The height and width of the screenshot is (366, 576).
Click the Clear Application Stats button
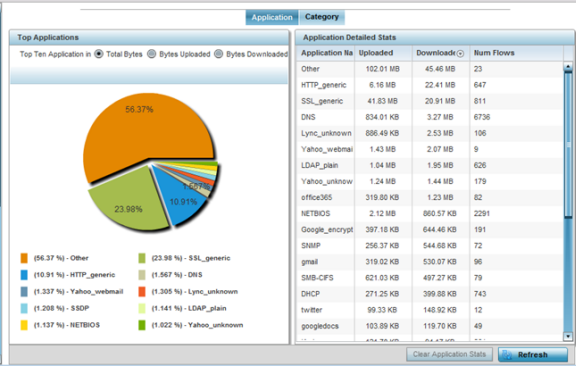point(449,354)
